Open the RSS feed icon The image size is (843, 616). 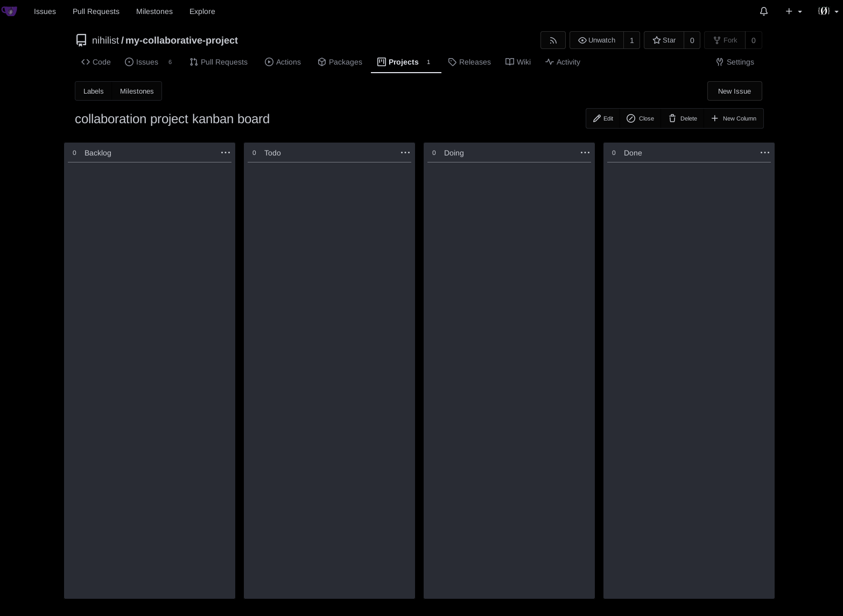pos(553,40)
